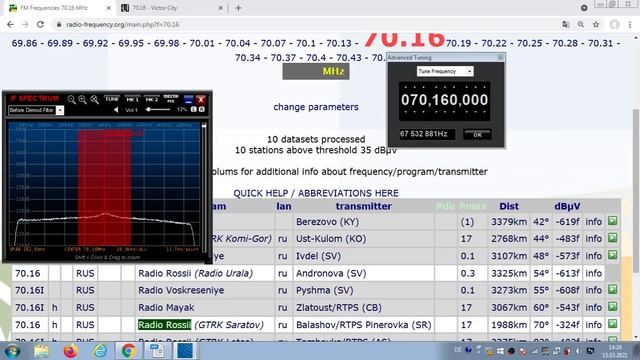Click green map icon for Berezovo (KY)
This screenshot has width=640, height=360.
pyautogui.click(x=612, y=221)
